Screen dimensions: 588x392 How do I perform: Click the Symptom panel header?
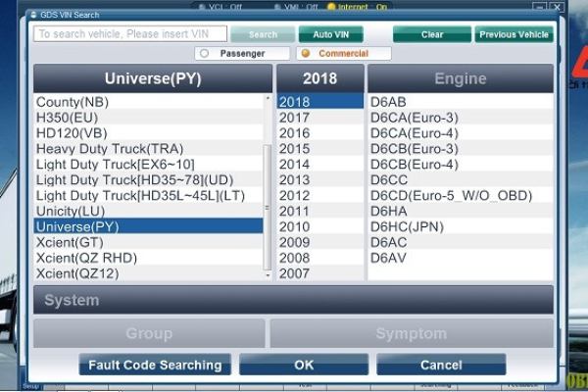pos(412,333)
